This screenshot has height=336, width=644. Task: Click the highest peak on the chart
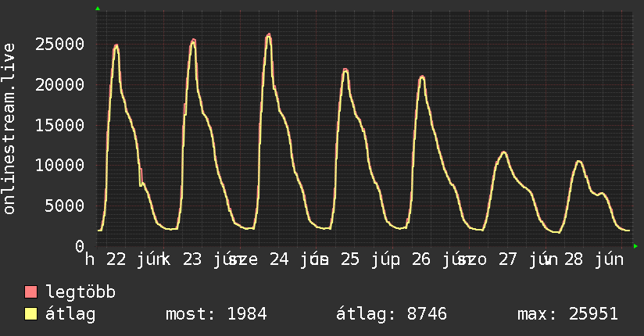268,35
